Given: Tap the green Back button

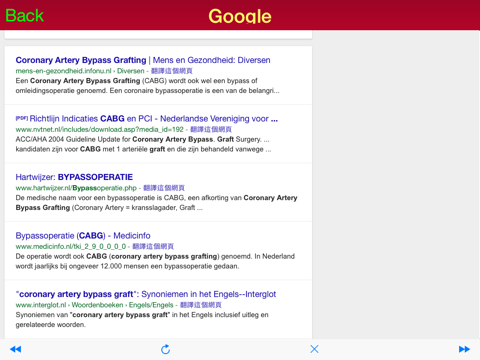Looking at the screenshot, I should (x=25, y=15).
